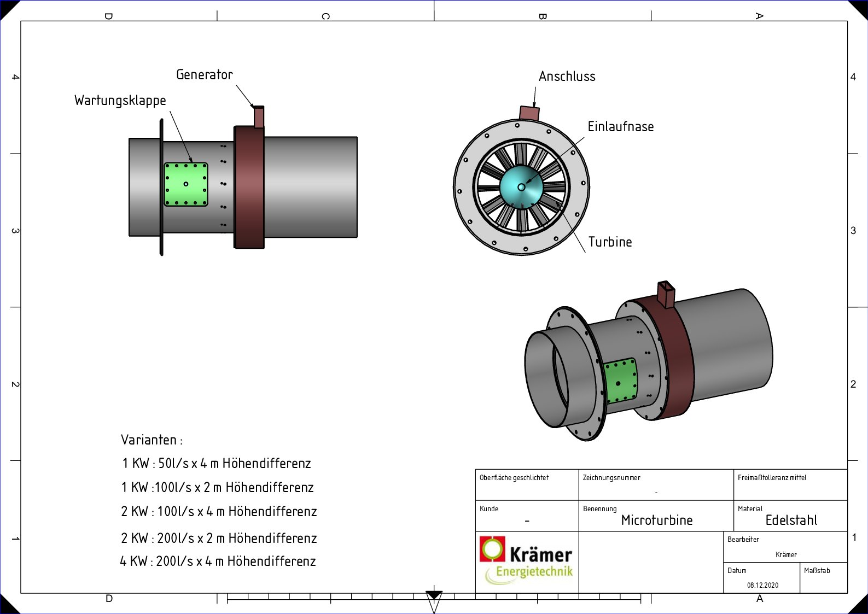Screen dimensions: 868x614
Task: Click the brown generator ring in side view
Action: (249, 187)
